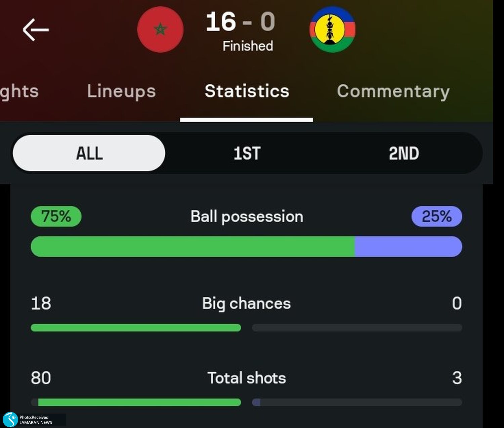504x428 pixels.
Task: Click the purple 25% possession badge
Action: coord(436,216)
